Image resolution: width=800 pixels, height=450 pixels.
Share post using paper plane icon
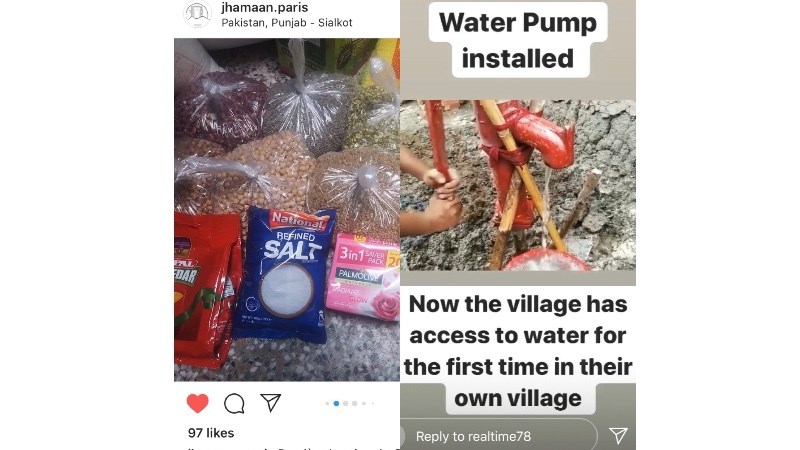coord(270,403)
